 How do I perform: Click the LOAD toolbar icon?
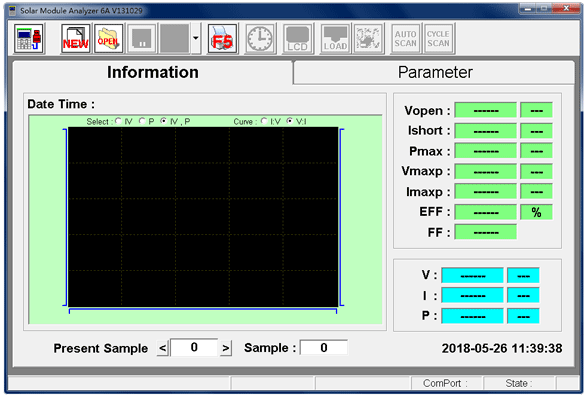point(335,39)
